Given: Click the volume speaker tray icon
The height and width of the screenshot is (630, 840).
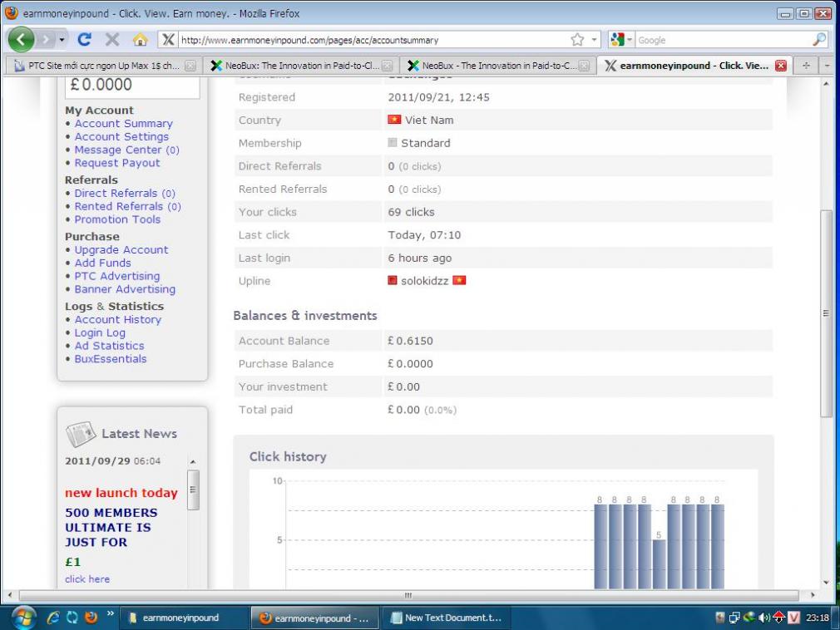Looking at the screenshot, I should [764, 618].
